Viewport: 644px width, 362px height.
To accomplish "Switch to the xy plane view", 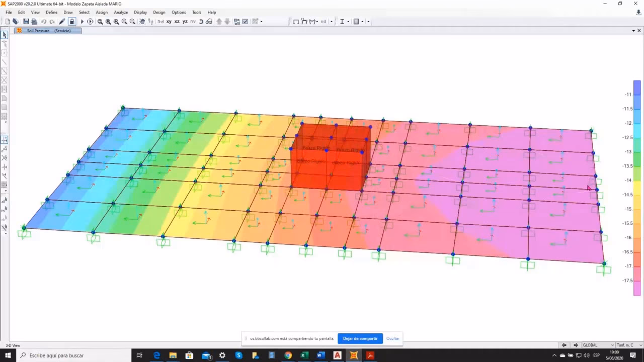I will [x=169, y=22].
